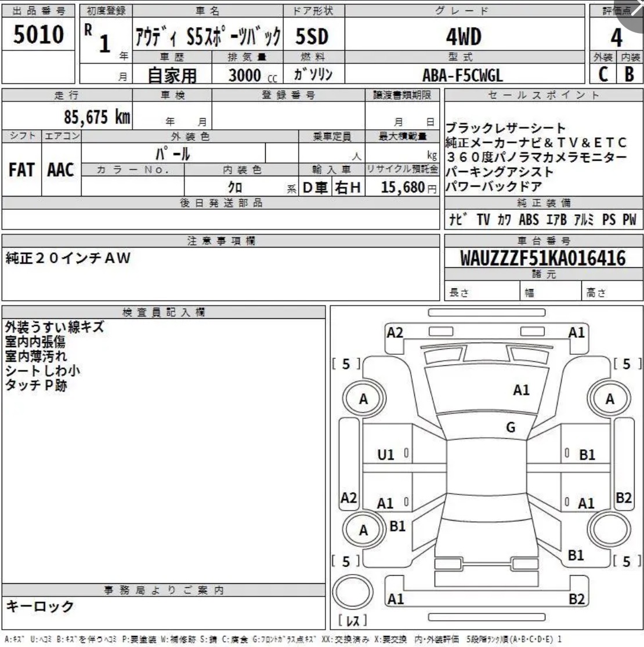Select A2 mark on left side sill
This screenshot has height=647, width=644.
tap(349, 497)
